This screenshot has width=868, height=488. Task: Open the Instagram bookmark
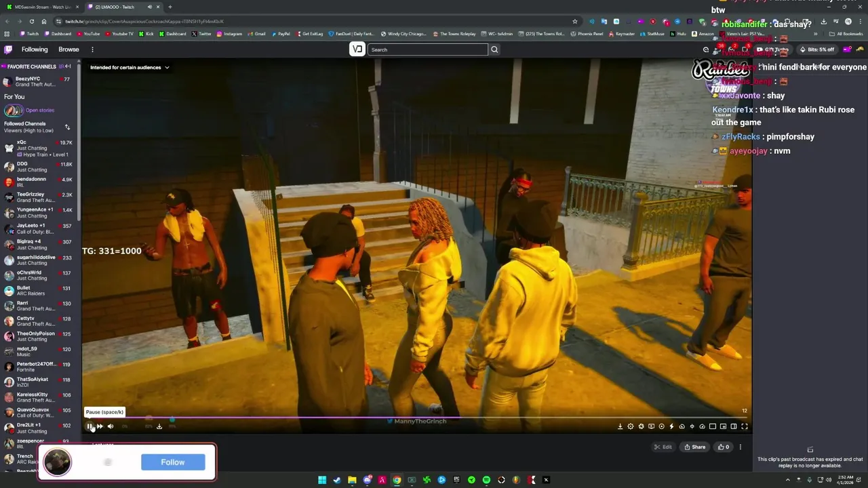(x=229, y=33)
